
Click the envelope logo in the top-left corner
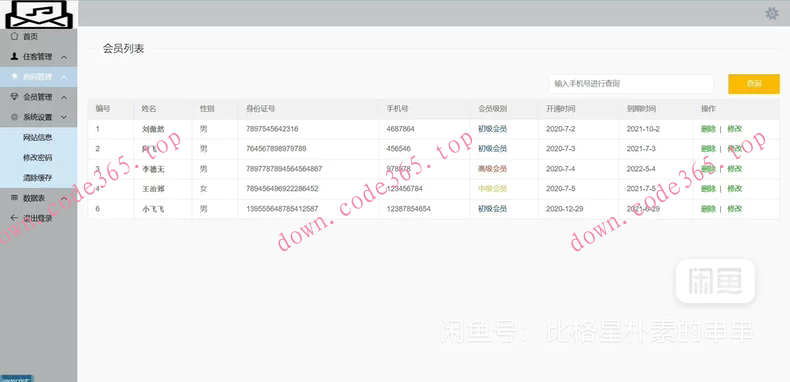(x=39, y=14)
